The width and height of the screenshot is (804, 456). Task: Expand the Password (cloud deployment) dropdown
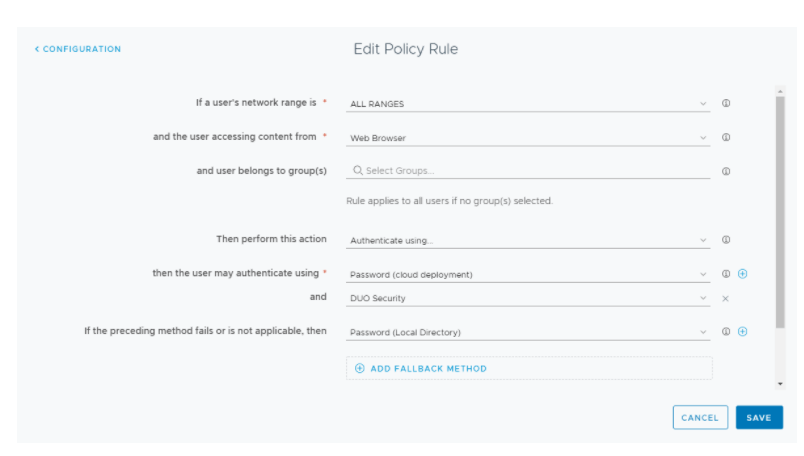coord(528,274)
